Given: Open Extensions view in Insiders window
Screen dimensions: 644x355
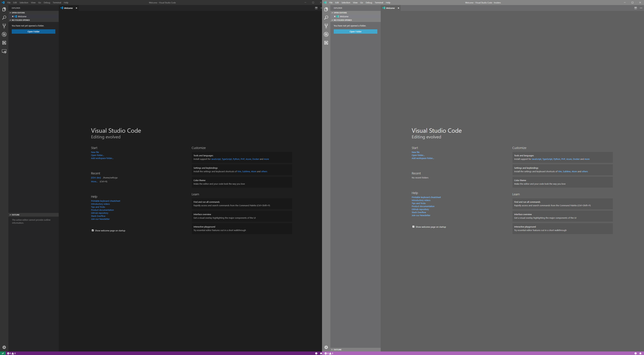Looking at the screenshot, I should [326, 43].
